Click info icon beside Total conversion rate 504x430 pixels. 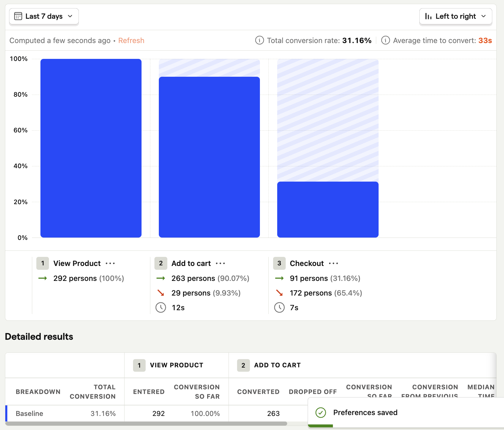pyautogui.click(x=259, y=40)
